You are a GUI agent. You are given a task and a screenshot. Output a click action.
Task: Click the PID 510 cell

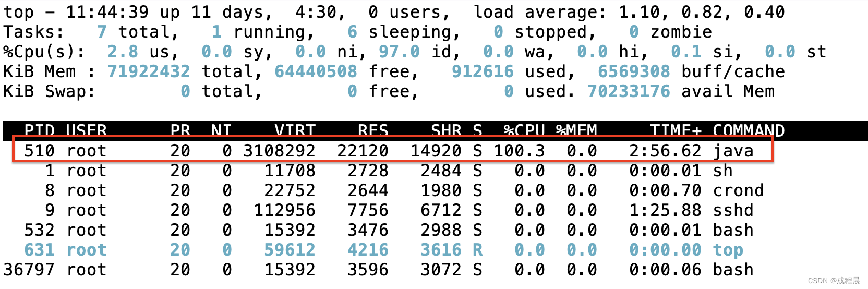[39, 151]
